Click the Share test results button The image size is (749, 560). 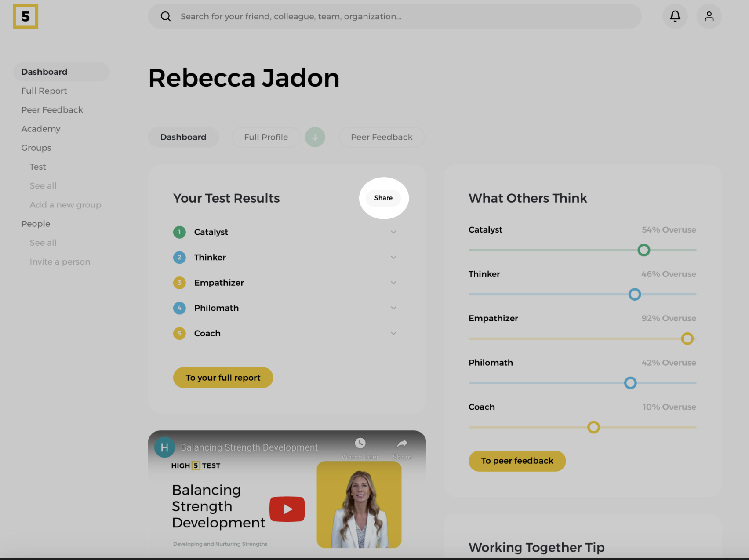click(383, 198)
